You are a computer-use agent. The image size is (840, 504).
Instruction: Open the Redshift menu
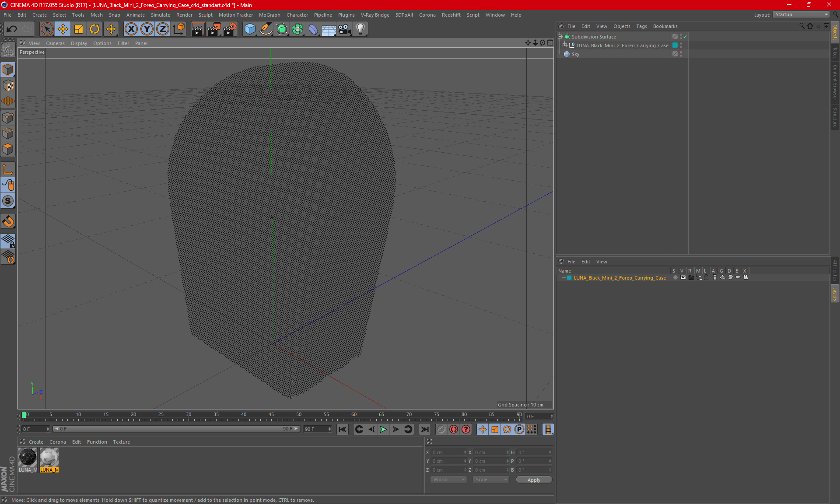[451, 15]
